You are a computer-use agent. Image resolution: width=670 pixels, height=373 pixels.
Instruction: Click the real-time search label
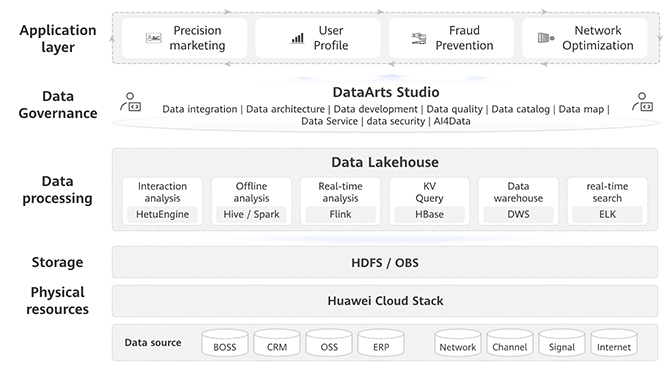click(607, 192)
